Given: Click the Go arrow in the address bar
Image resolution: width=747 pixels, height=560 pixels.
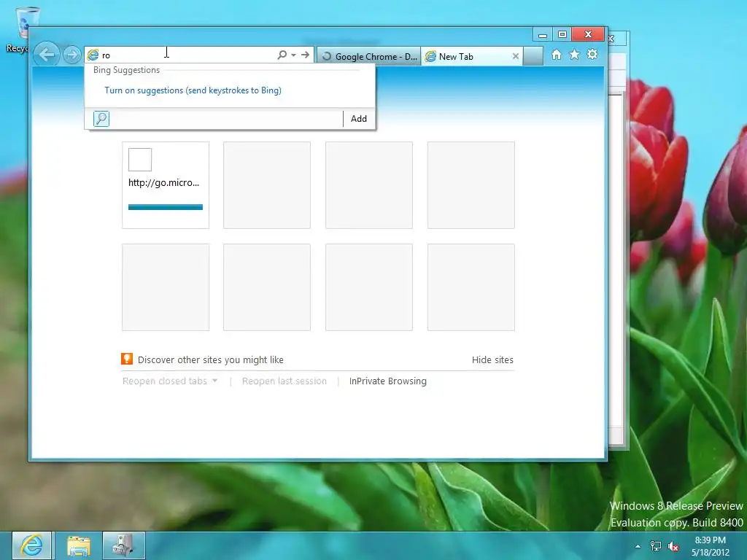Looking at the screenshot, I should click(x=305, y=55).
